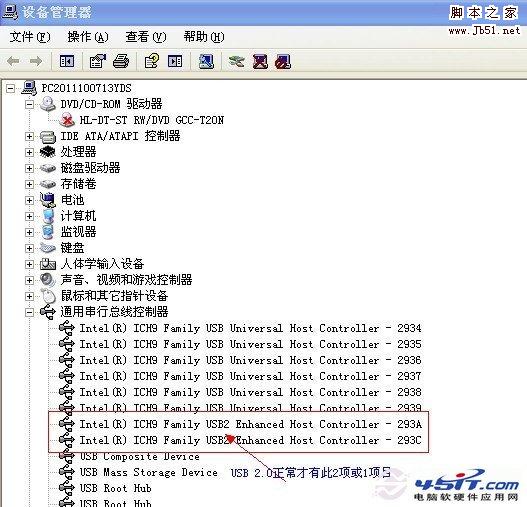This screenshot has height=507, width=527.
Task: Toggle the action pane toolbar icon
Action: [175, 61]
